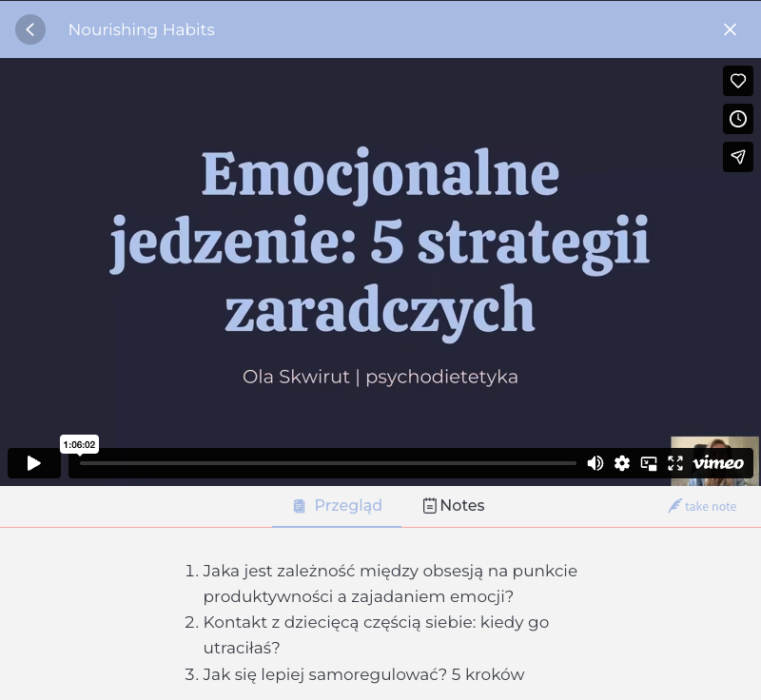Open the Vimeo logo link
This screenshot has width=761, height=700.
[718, 463]
